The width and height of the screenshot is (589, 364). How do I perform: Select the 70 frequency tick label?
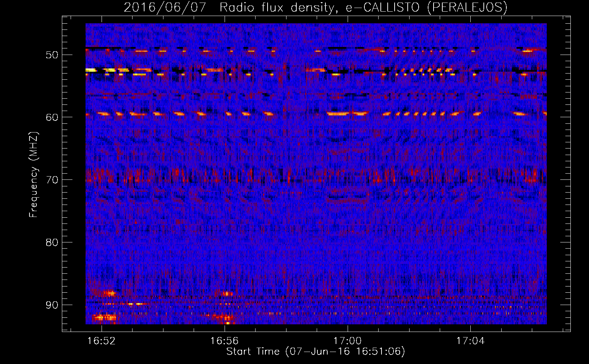[52, 180]
